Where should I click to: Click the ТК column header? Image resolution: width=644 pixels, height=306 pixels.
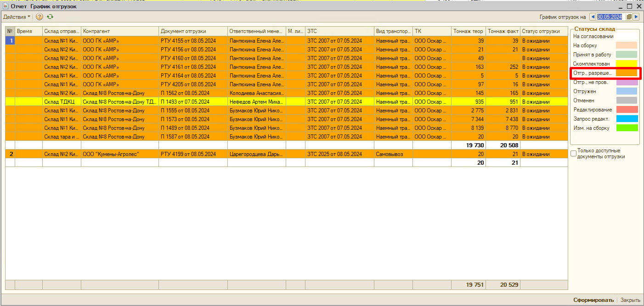(x=432, y=31)
